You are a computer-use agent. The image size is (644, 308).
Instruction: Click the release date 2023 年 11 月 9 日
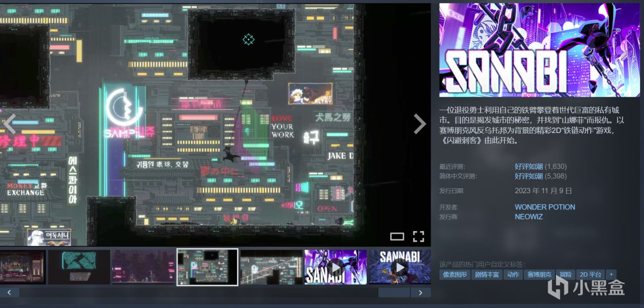click(x=543, y=191)
